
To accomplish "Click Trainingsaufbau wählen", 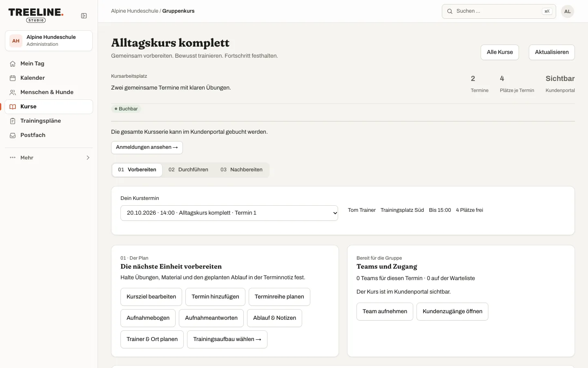I will [x=227, y=339].
